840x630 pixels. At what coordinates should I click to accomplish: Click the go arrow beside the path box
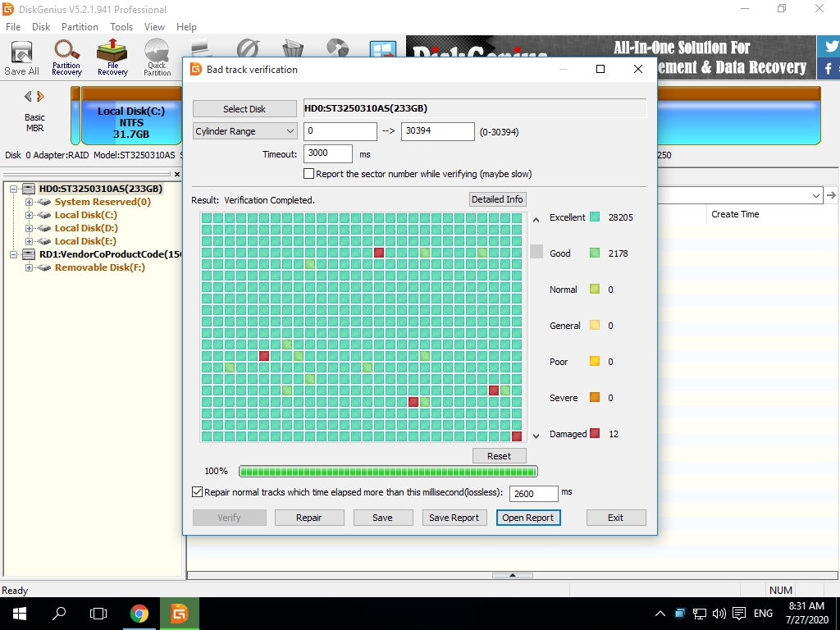tap(831, 195)
